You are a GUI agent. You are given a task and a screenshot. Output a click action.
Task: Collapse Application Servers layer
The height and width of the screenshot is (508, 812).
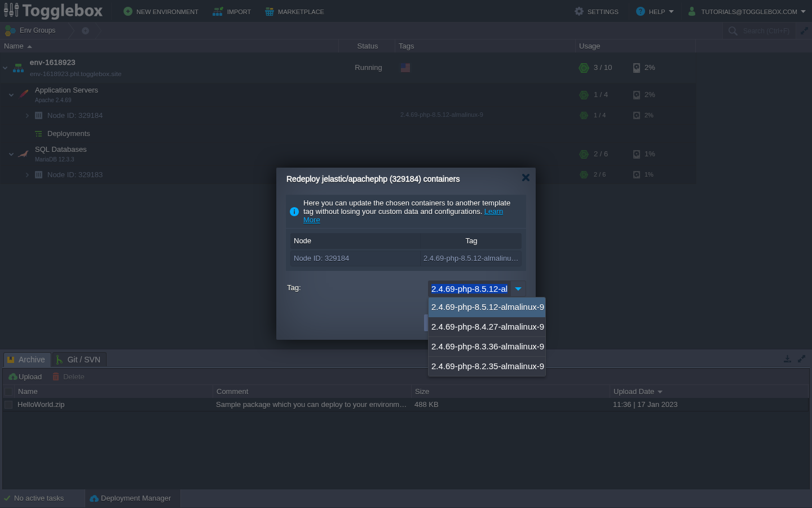pos(11,95)
